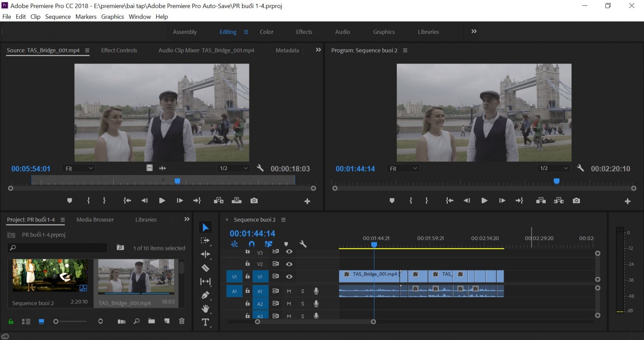This screenshot has width=644, height=340.
Task: Select the Type tool
Action: [x=205, y=322]
